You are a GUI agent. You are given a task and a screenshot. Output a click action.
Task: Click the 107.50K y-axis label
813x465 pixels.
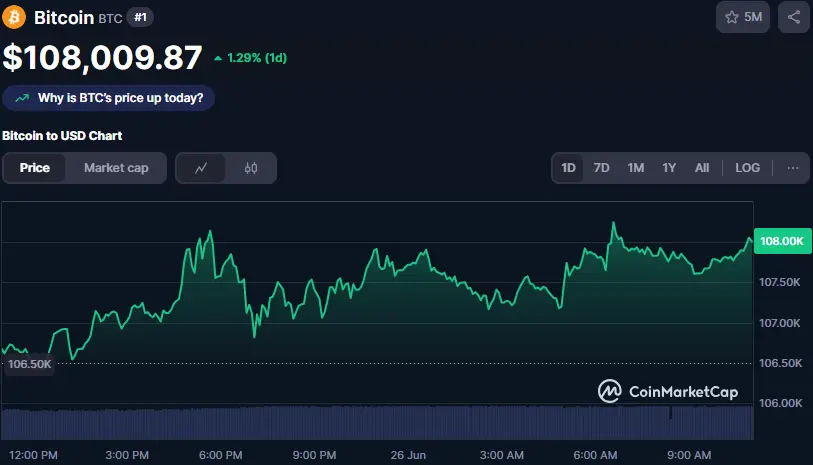[x=779, y=282]
